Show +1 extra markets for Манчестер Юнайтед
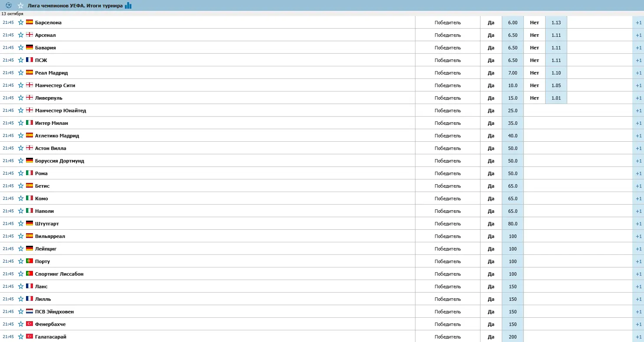The image size is (644, 342). tap(638, 111)
